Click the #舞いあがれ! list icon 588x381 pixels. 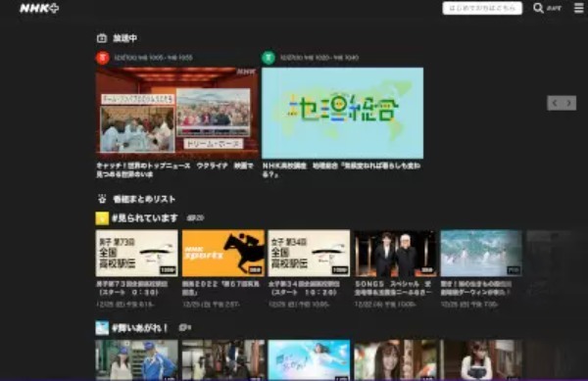pos(102,328)
